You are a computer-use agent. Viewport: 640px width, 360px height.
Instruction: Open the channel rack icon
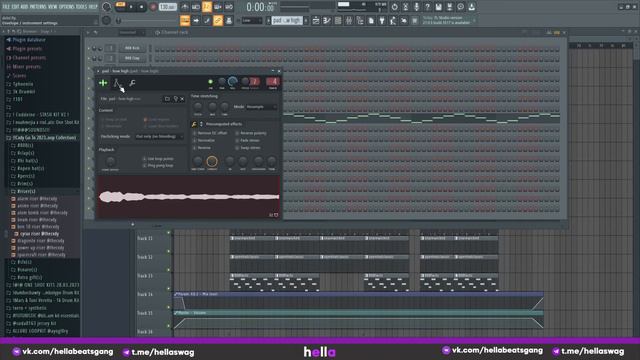click(338, 20)
